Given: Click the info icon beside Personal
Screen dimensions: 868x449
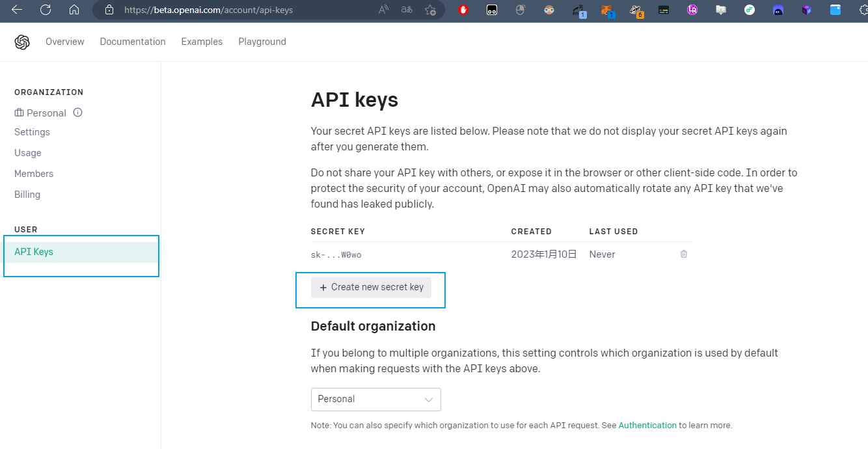Looking at the screenshot, I should click(78, 113).
